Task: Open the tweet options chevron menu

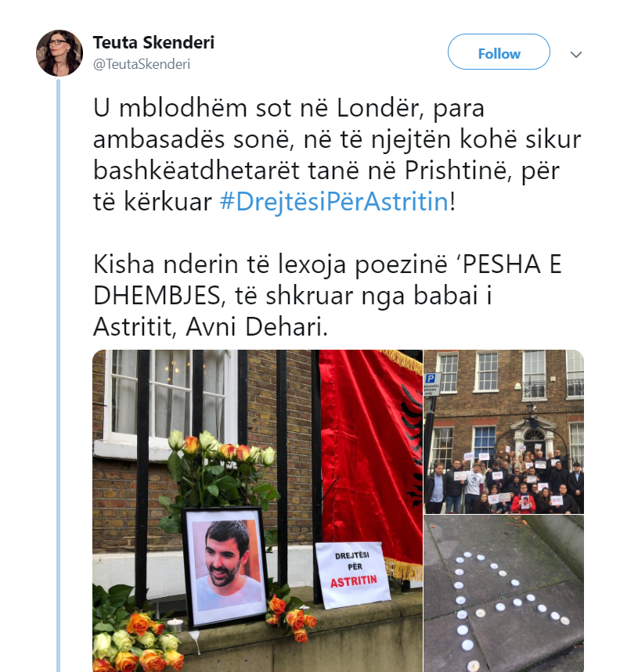Action: [576, 55]
